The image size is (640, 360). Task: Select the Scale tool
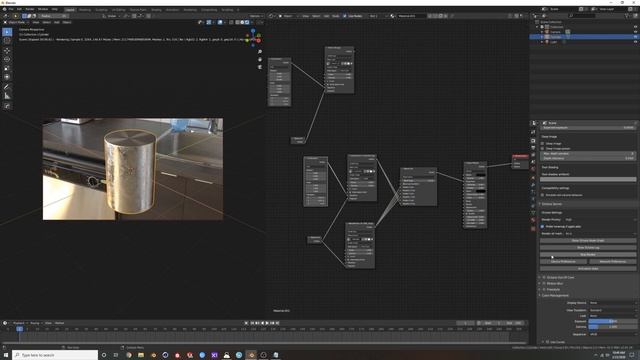(x=7, y=68)
